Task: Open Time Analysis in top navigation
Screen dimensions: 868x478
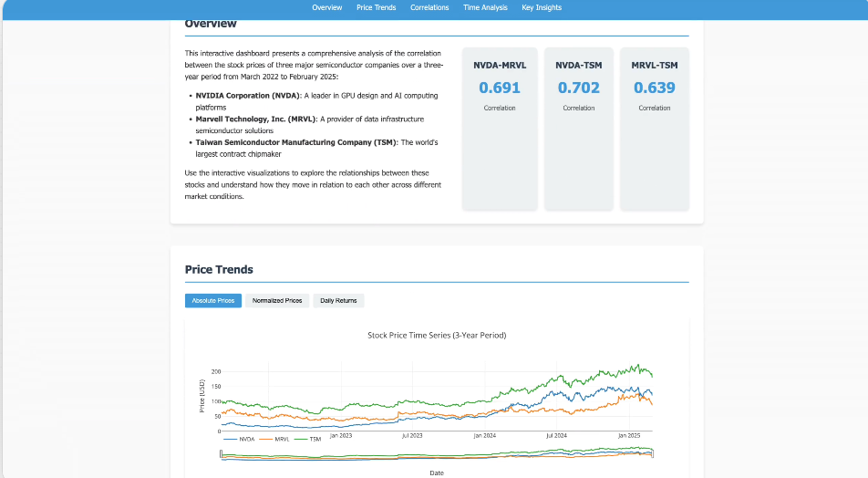Action: 485,8
